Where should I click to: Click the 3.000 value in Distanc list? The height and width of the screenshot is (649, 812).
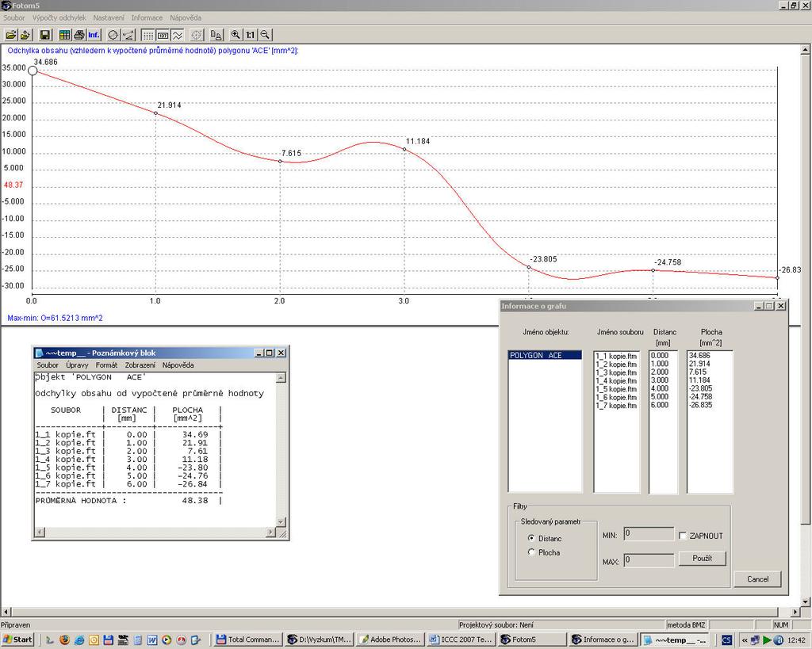[659, 380]
